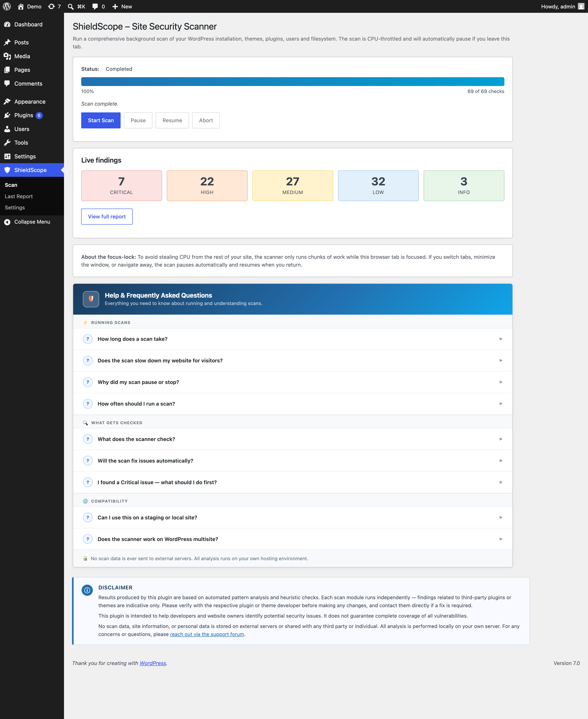Screen dimensions: 588x719
Task: Click View full report button
Action: [107, 216]
